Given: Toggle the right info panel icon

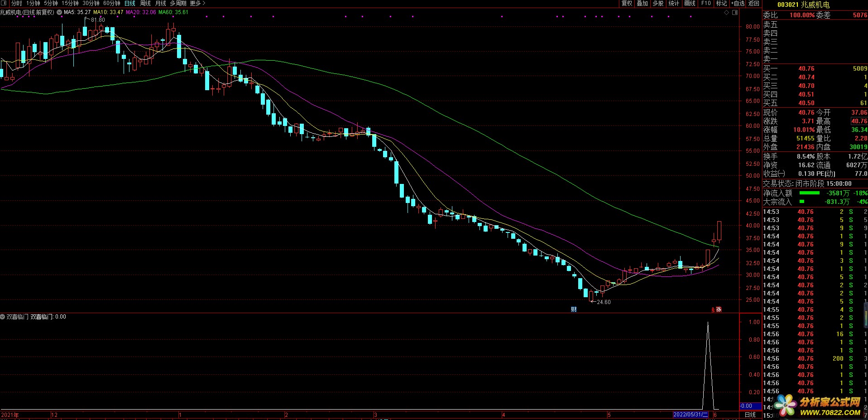Looking at the screenshot, I should point(735,13).
